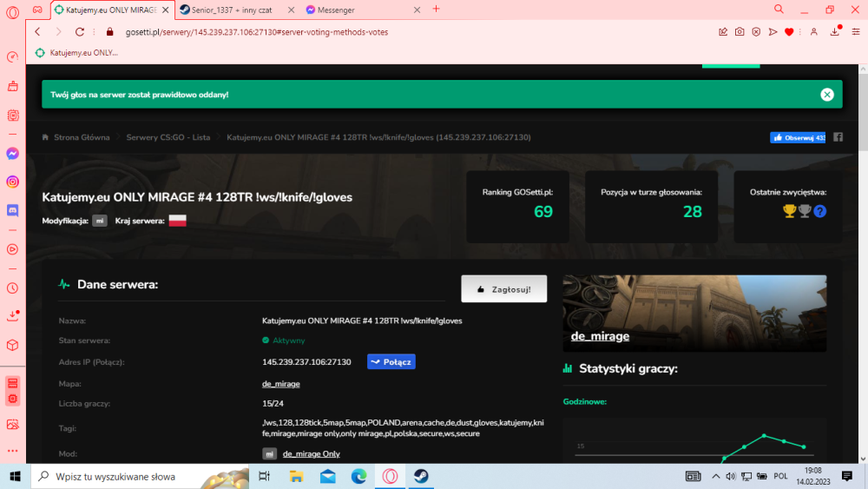Open the Facebook icon beside Obserwuj
This screenshot has width=868, height=489.
838,137
